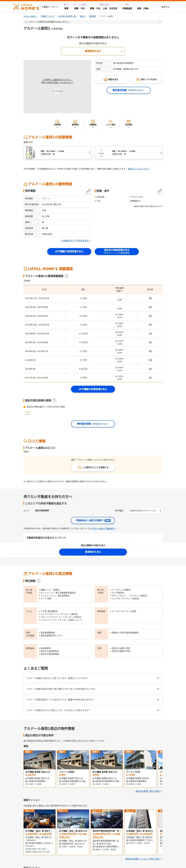Screen dimensions: 186x868
Task: Open help icon beside 賃貸掲載履歴
Action: 66,276
